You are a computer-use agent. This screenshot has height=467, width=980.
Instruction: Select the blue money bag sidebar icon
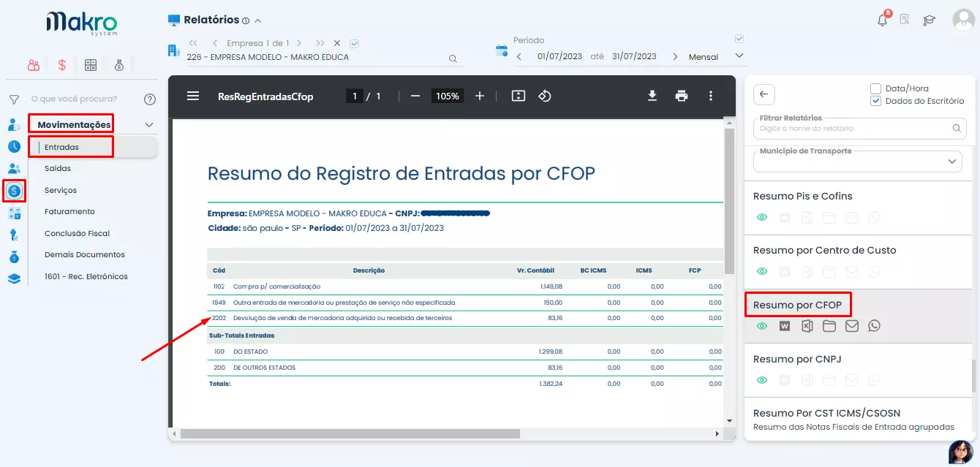tap(15, 257)
